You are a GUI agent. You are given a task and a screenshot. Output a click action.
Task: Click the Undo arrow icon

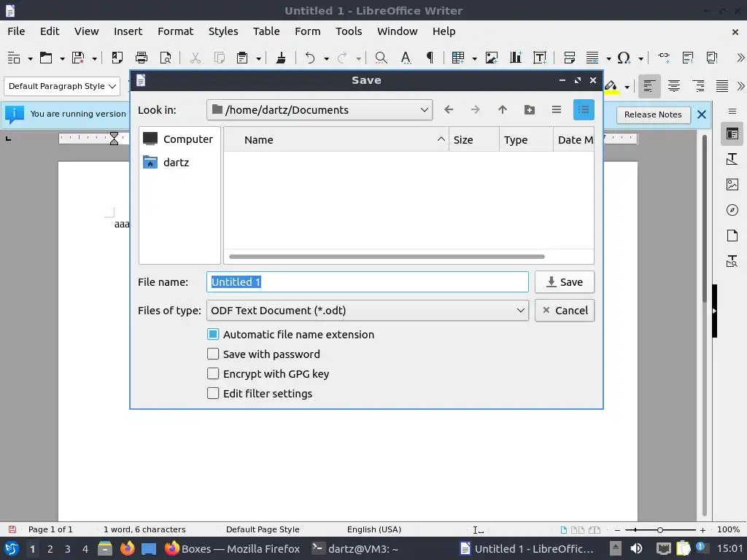pyautogui.click(x=310, y=58)
